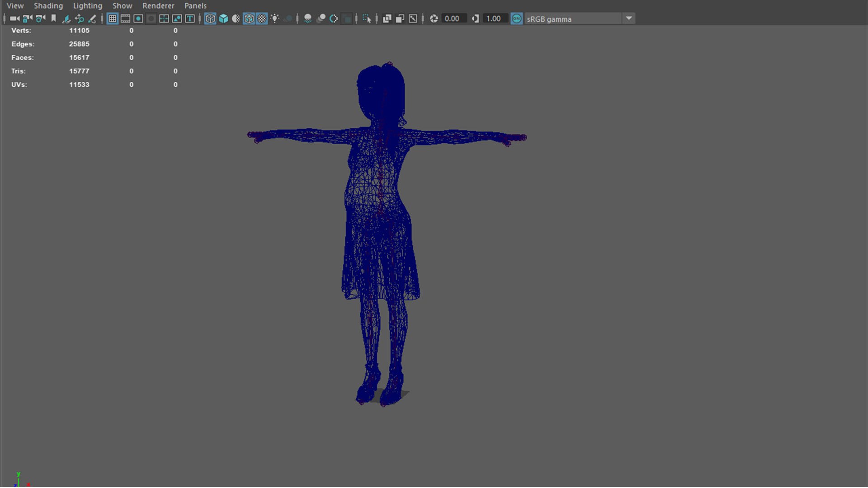Viewport: 868px width, 488px height.
Task: Click the UVs: label
Action: click(19, 84)
